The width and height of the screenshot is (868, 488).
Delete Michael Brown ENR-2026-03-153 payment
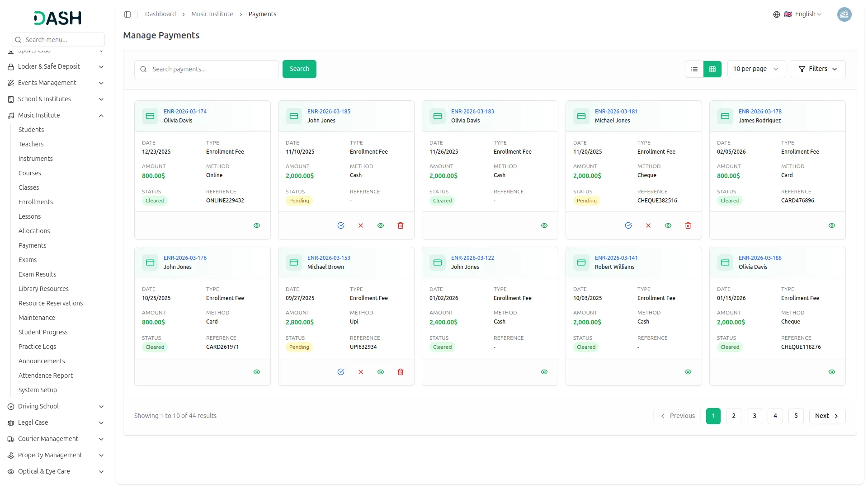coord(401,372)
